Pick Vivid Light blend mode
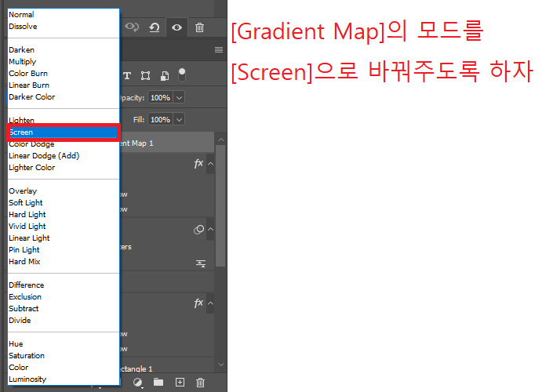Image resolution: width=553 pixels, height=392 pixels. point(64,227)
